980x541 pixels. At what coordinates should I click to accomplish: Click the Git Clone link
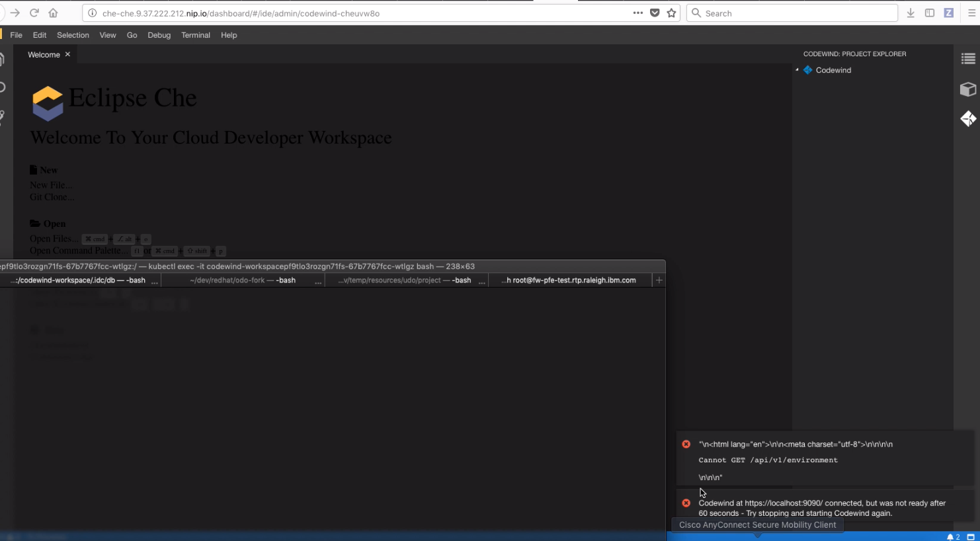click(x=50, y=196)
